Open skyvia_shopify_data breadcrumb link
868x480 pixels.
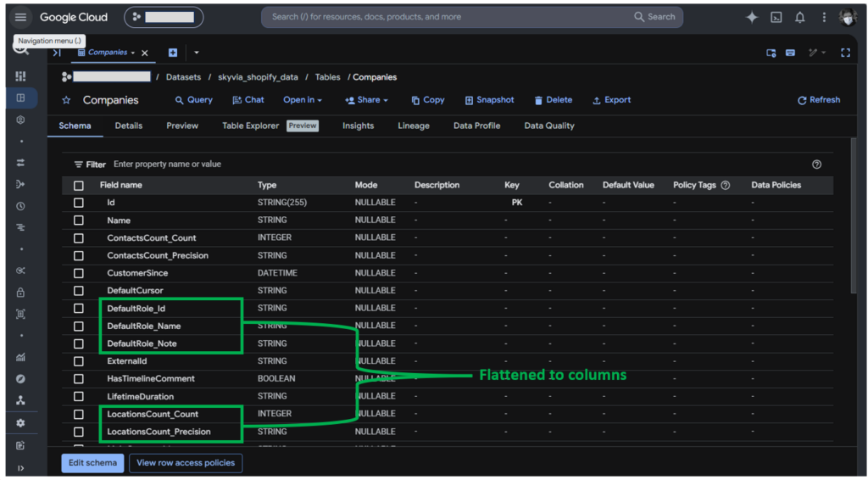point(258,77)
